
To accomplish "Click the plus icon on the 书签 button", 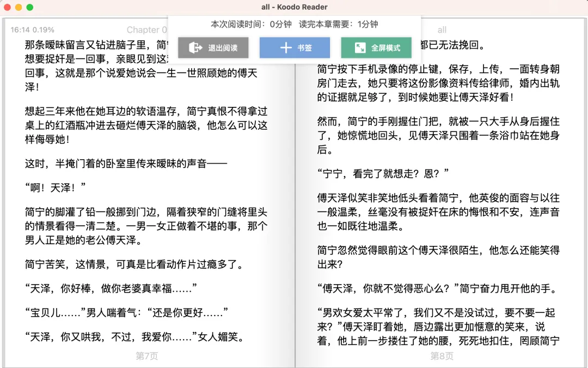I will point(286,47).
